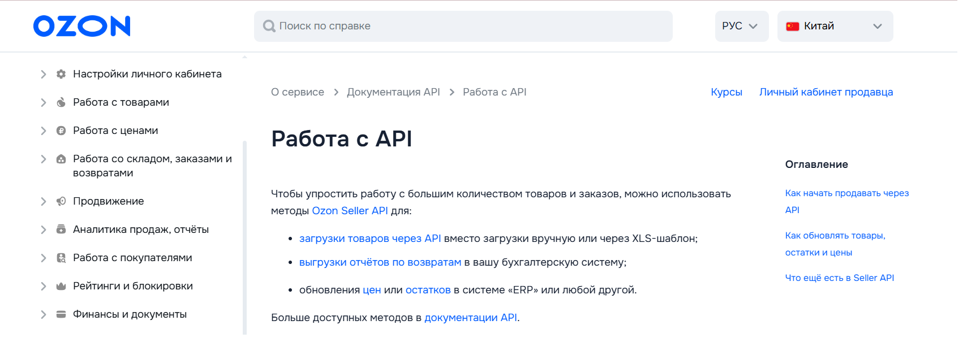Click the megaphone icon beside Продвижение
The height and width of the screenshot is (355, 980).
[x=61, y=201]
